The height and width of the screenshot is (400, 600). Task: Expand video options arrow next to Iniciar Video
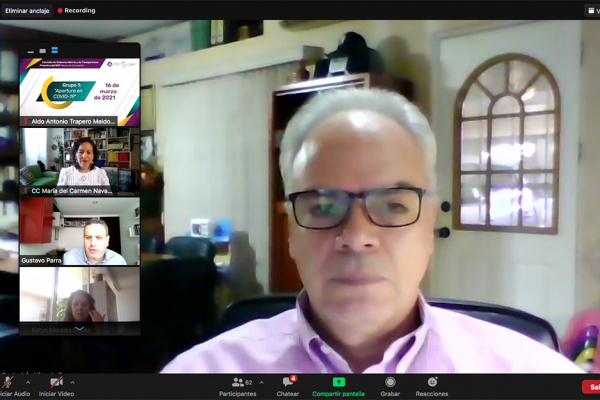point(72,382)
